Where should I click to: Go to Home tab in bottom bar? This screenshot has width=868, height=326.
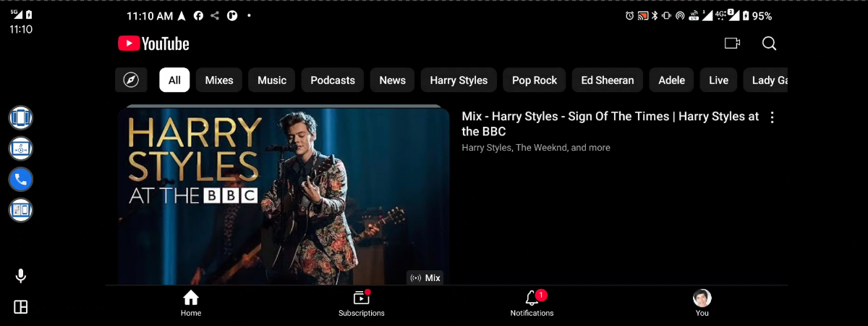coord(191,304)
